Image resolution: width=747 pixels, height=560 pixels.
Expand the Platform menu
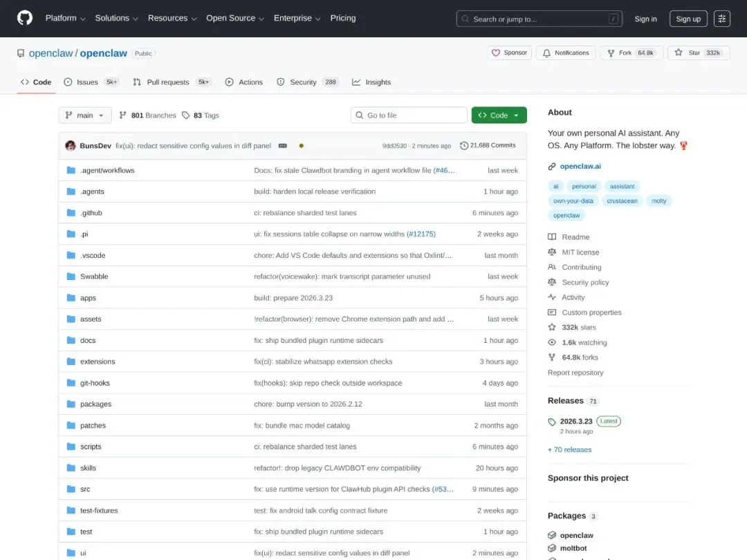click(x=65, y=18)
